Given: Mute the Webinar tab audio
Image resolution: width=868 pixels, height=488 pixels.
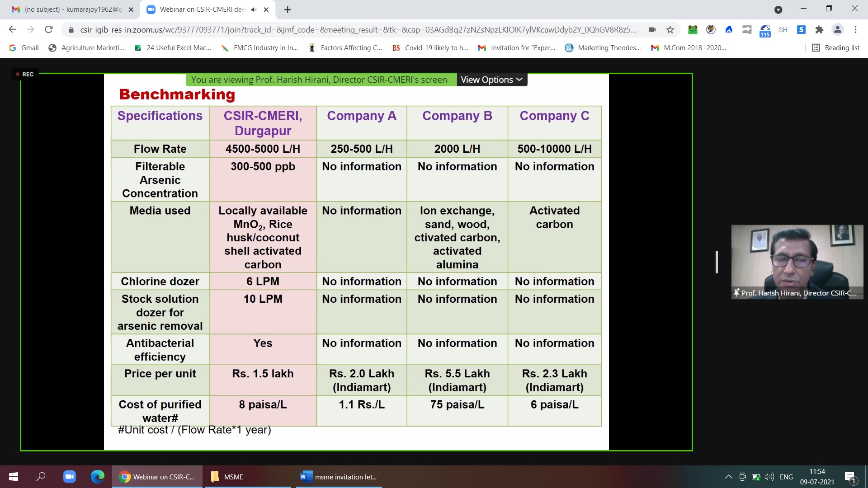Looking at the screenshot, I should [254, 9].
